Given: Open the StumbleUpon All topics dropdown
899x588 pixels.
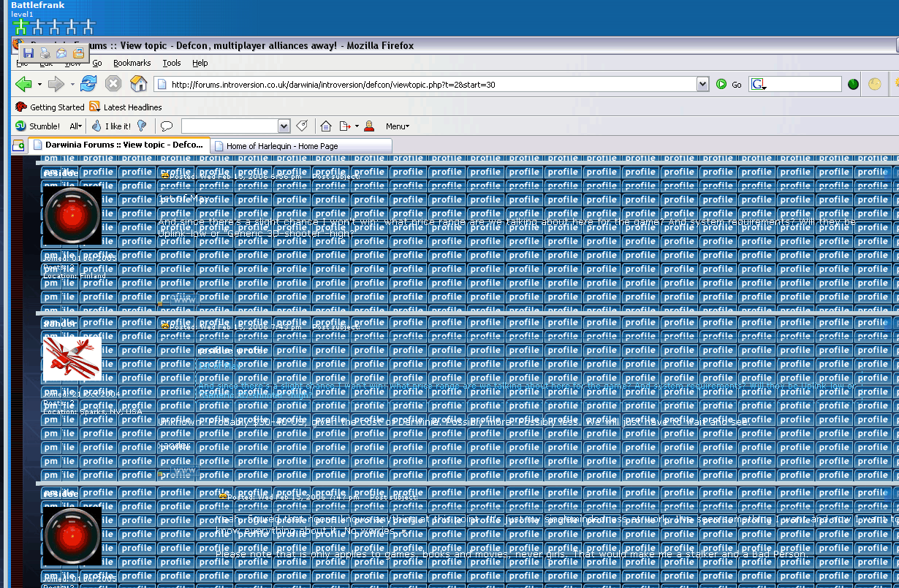Looking at the screenshot, I should click(x=75, y=126).
